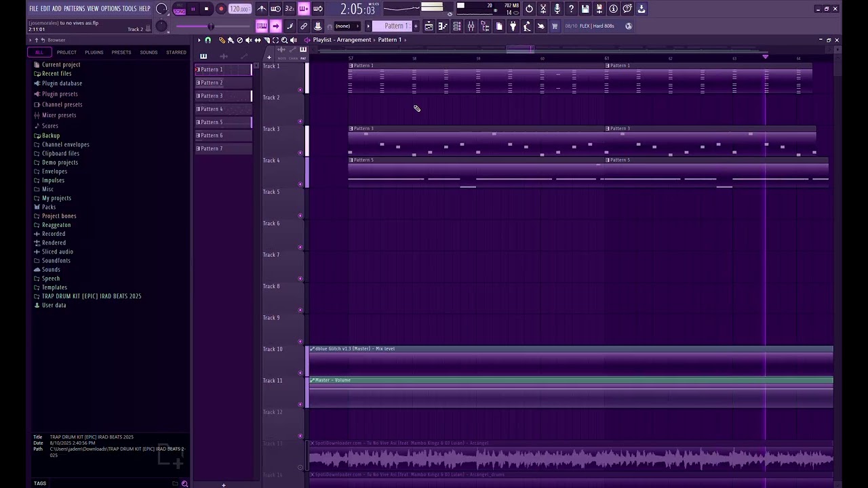
Task: Select the Draw pencil tool in Playlist
Action: [x=222, y=40]
